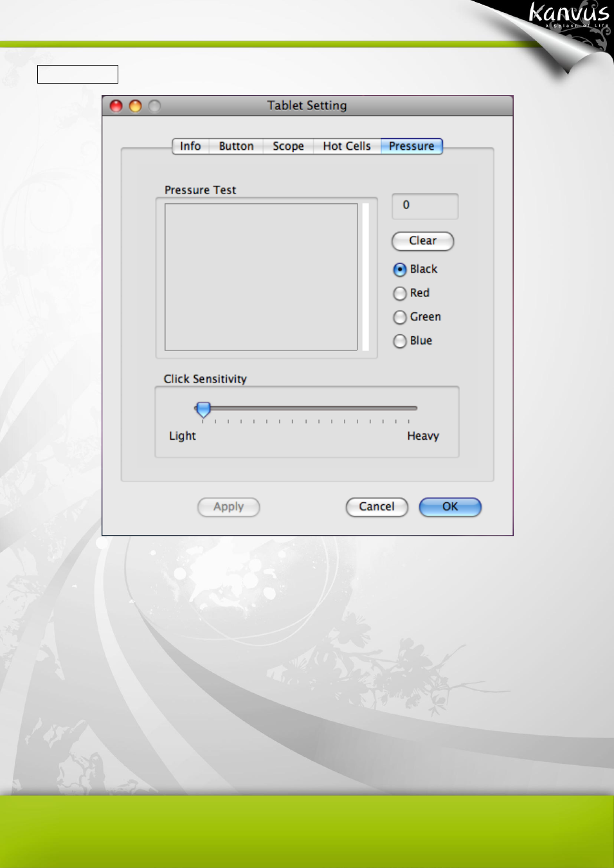This screenshot has height=868, width=614.
Task: Select the Blue color option
Action: pos(400,341)
